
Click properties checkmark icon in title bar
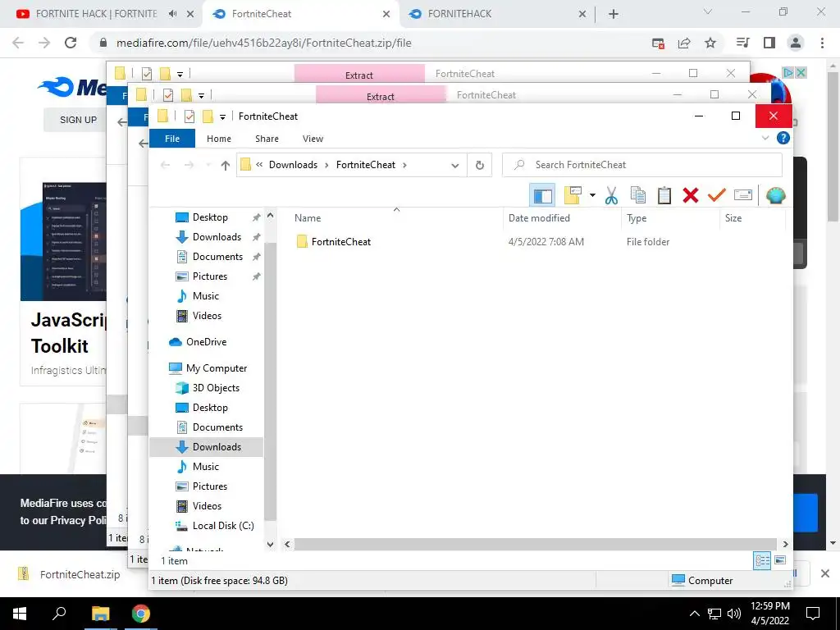189,116
